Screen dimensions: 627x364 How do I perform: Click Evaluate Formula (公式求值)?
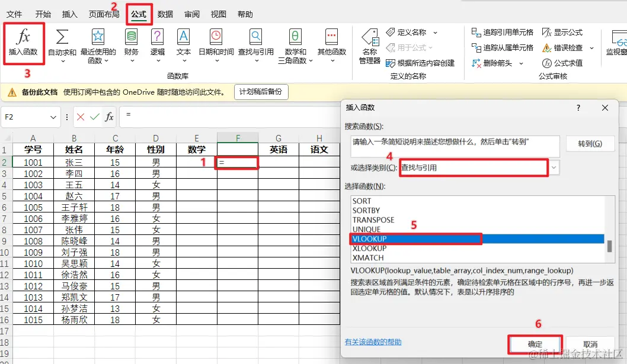pos(562,63)
